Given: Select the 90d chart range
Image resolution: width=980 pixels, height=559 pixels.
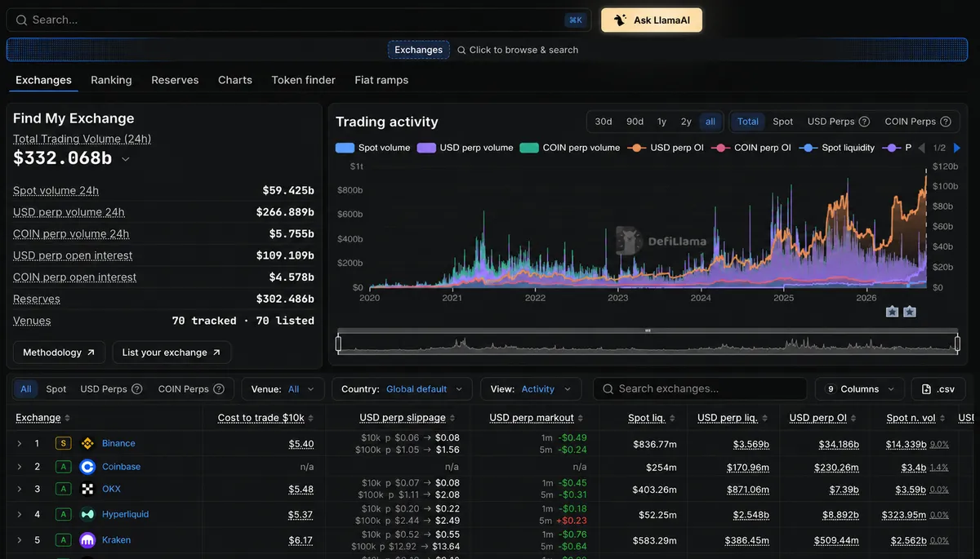Looking at the screenshot, I should (635, 122).
